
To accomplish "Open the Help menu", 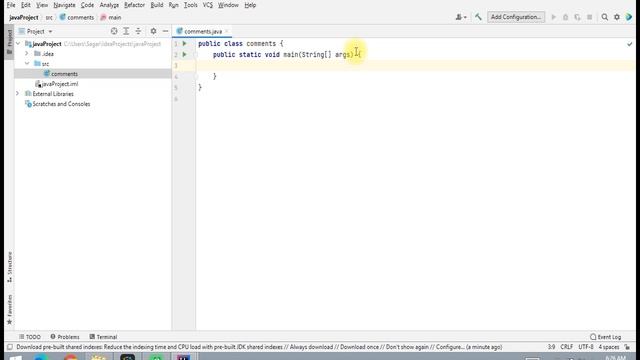I will pos(250,5).
